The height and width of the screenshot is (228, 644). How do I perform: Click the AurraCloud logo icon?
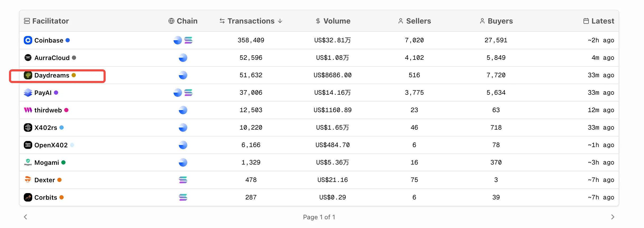tap(28, 58)
